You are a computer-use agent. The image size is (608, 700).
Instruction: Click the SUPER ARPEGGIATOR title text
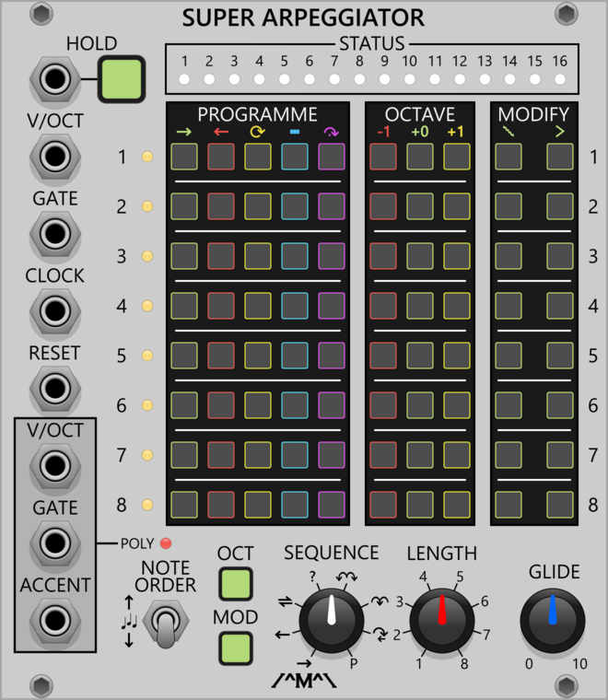click(x=303, y=17)
